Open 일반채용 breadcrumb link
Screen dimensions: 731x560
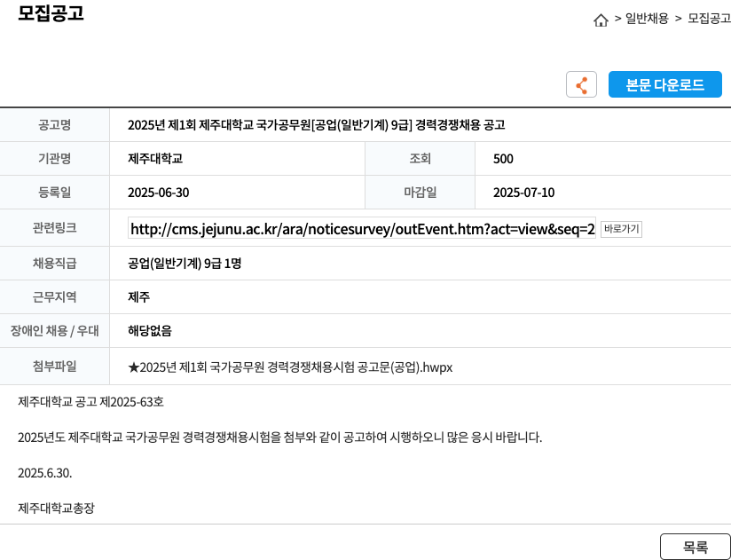pyautogui.click(x=647, y=19)
